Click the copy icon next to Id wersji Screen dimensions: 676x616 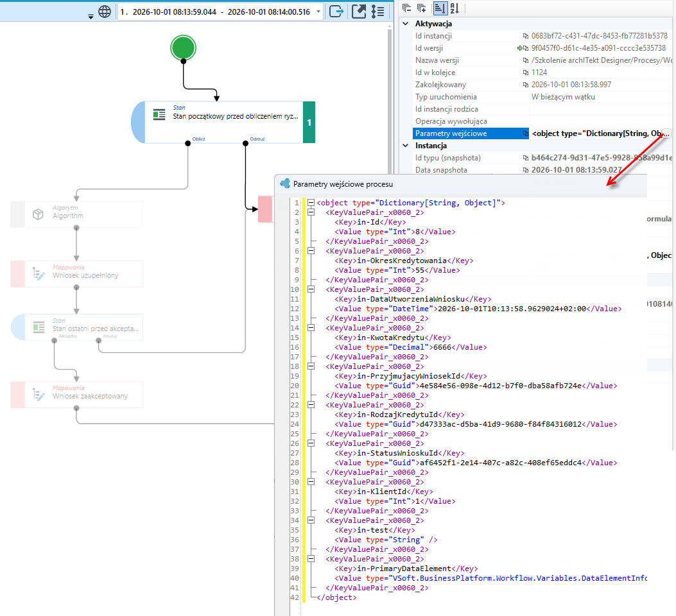point(526,48)
